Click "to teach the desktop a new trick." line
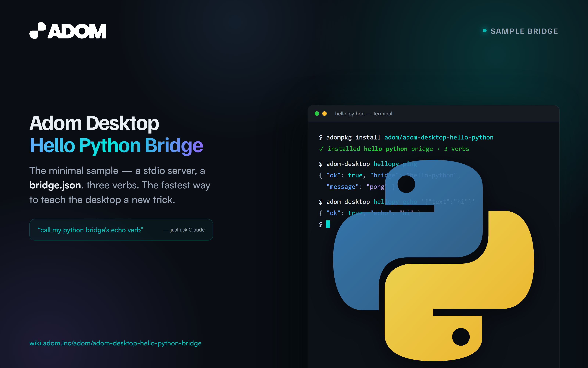Viewport: 588px width, 368px height. (x=102, y=200)
